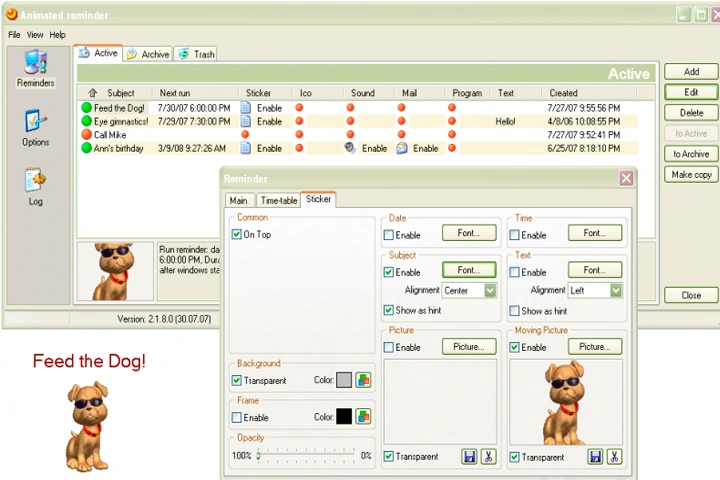Click the Created column header
Viewport: 720px width, 480px height.
590,93
